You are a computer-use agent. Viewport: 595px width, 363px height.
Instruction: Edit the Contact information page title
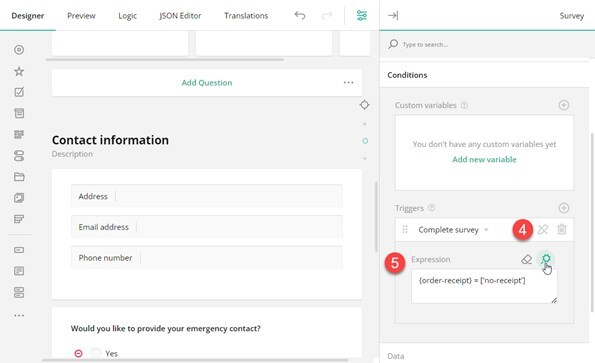click(110, 140)
